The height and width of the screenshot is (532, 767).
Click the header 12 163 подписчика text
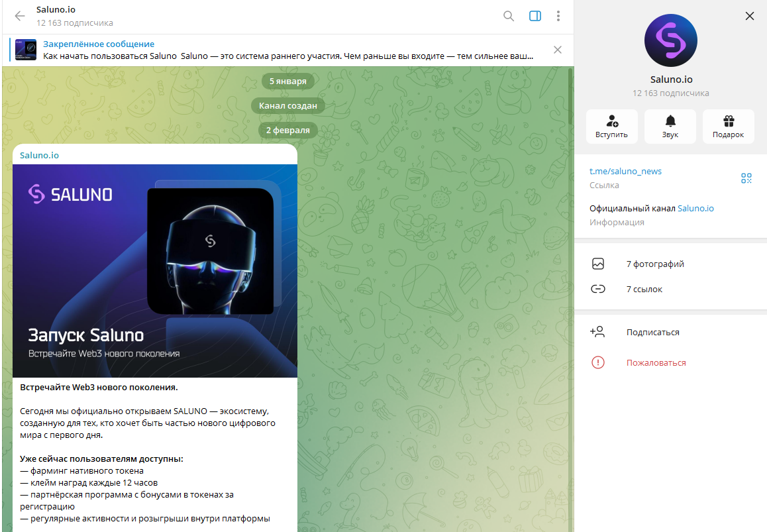(x=74, y=23)
